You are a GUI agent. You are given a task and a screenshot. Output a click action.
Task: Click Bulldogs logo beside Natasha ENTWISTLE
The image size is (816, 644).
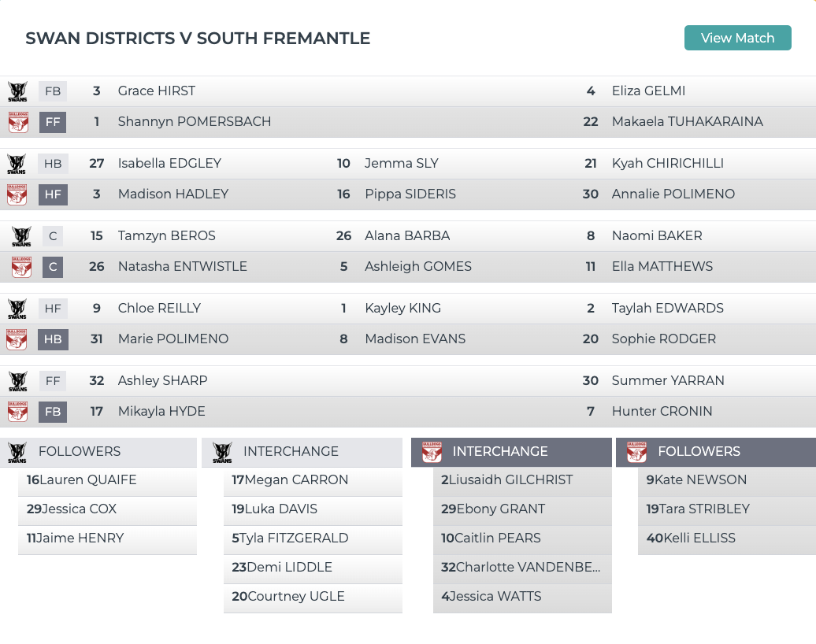(21, 267)
